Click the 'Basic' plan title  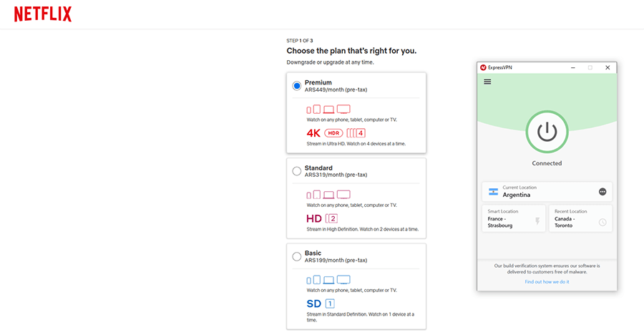tap(313, 253)
